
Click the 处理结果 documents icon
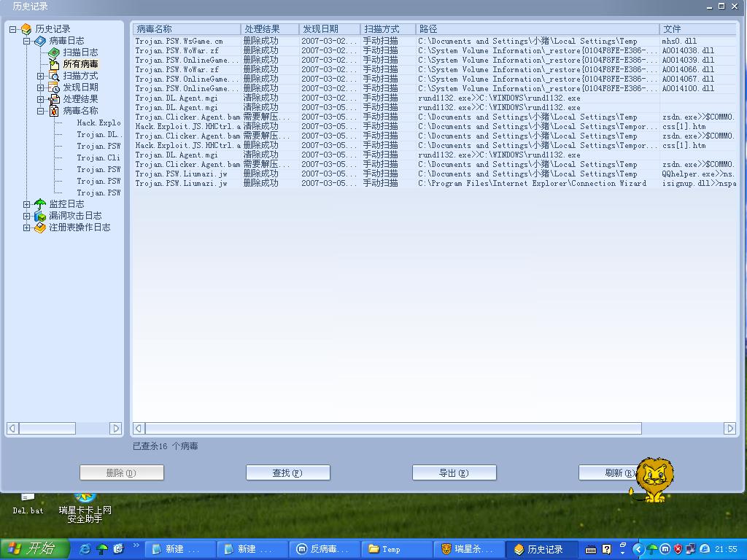54,99
